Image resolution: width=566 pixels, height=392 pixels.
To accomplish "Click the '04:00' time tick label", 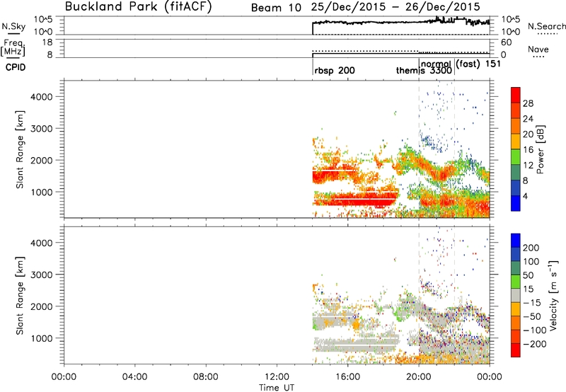I will [x=135, y=377].
